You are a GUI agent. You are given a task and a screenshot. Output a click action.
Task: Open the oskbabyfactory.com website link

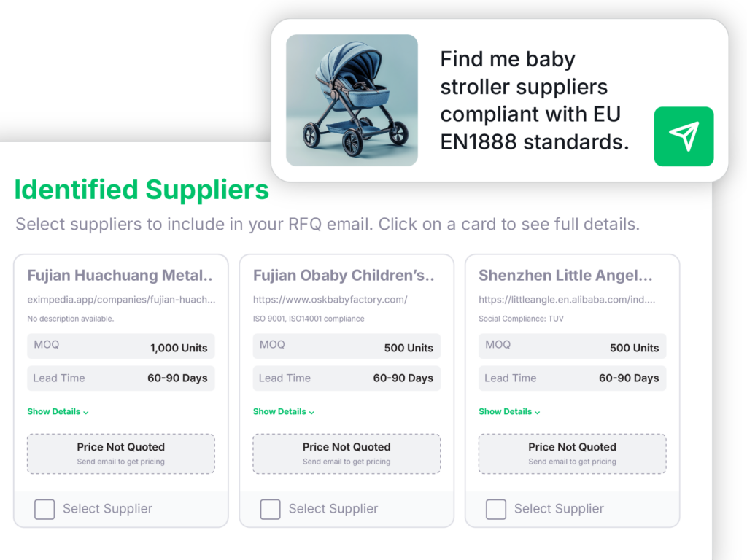[x=330, y=300]
